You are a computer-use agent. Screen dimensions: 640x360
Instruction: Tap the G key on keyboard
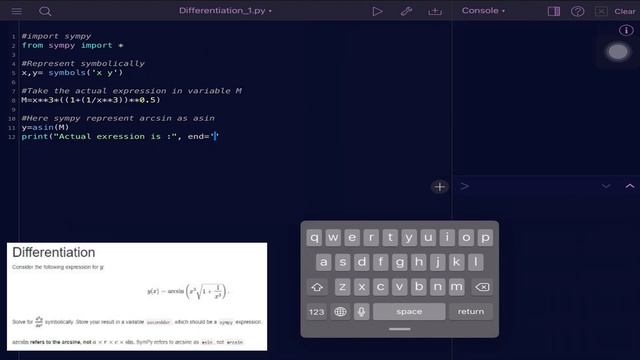click(x=400, y=262)
